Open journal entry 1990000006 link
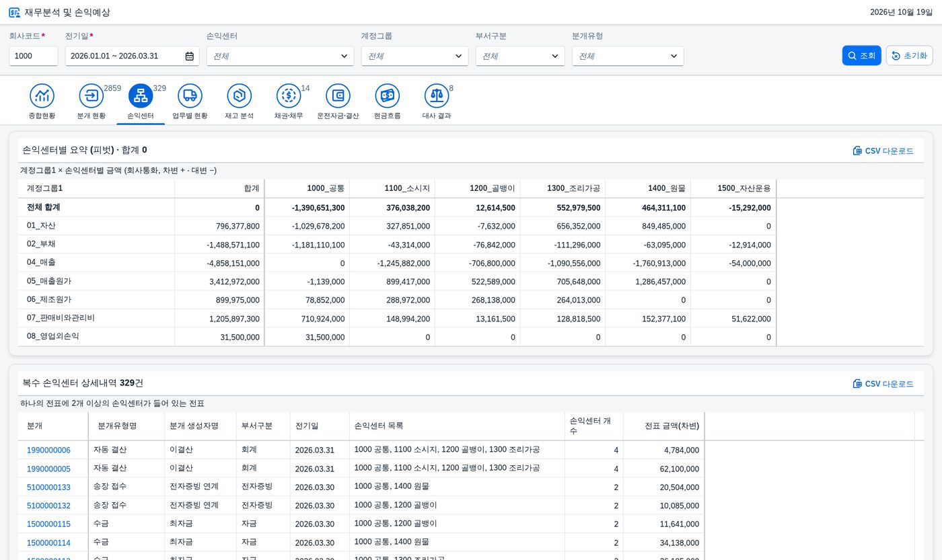942x560 pixels. 48,450
